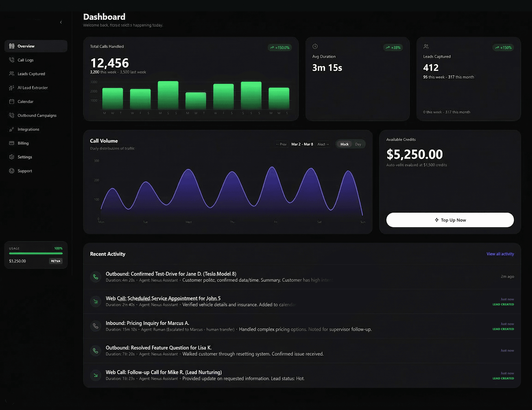Open Settings with the gear icon

click(12, 157)
